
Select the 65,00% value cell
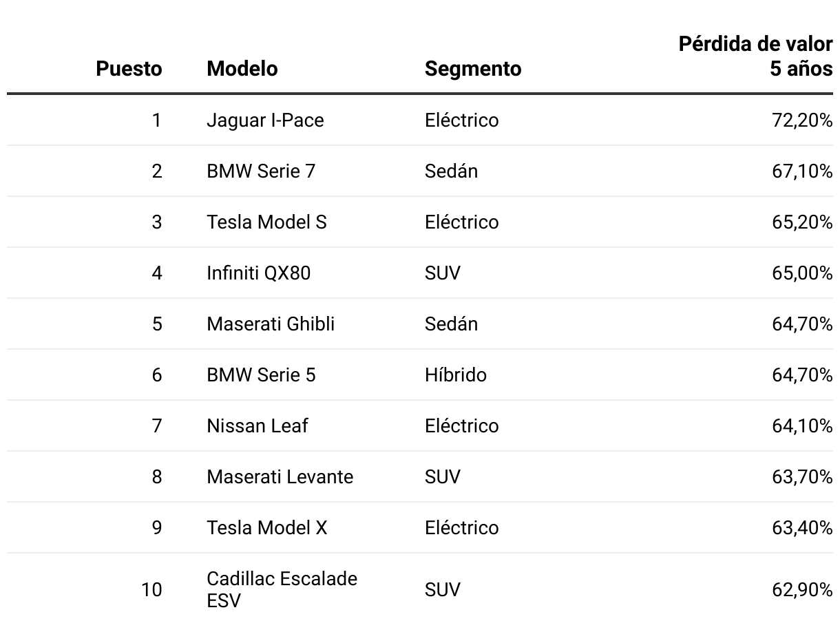802,273
